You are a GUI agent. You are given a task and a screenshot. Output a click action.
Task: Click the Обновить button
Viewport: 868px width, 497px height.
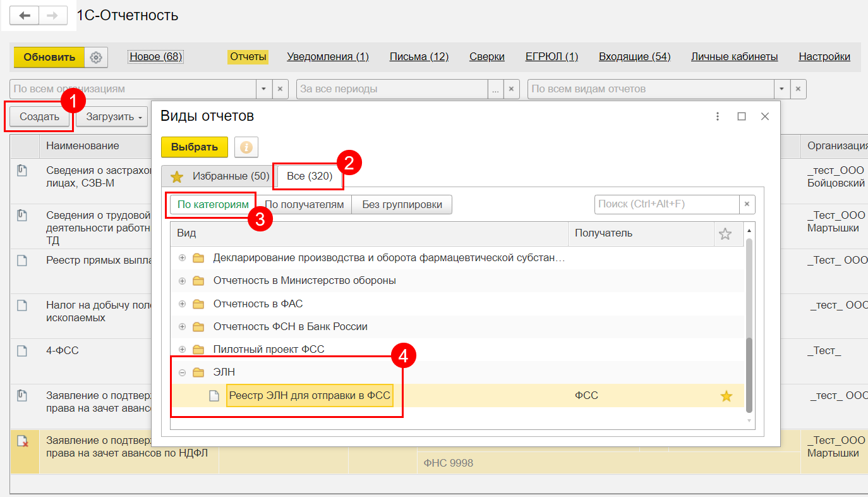coord(49,58)
